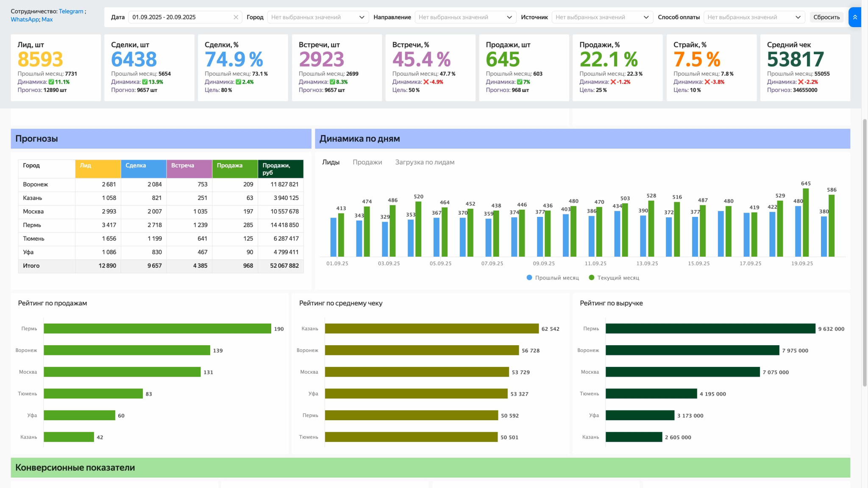Click the green check icon in Продажи, шт dynamics
This screenshot has width=868, height=488.
[x=520, y=82]
